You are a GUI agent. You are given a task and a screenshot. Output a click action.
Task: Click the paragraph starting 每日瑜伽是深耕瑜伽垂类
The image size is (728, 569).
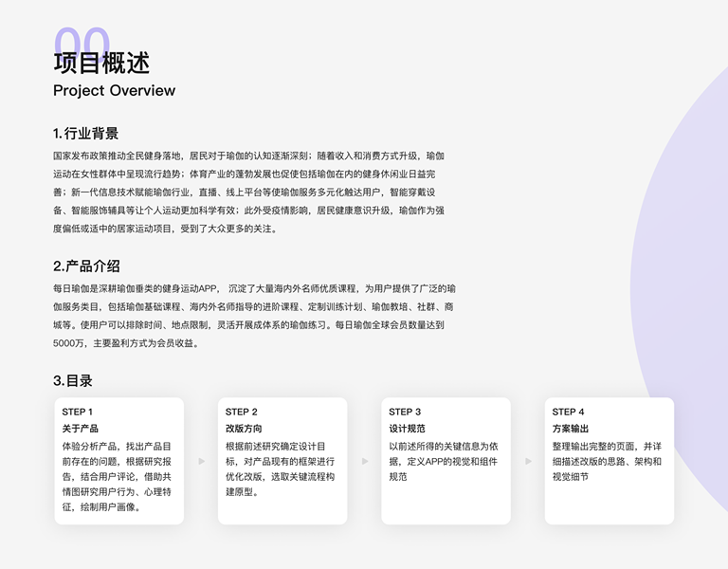[254, 316]
